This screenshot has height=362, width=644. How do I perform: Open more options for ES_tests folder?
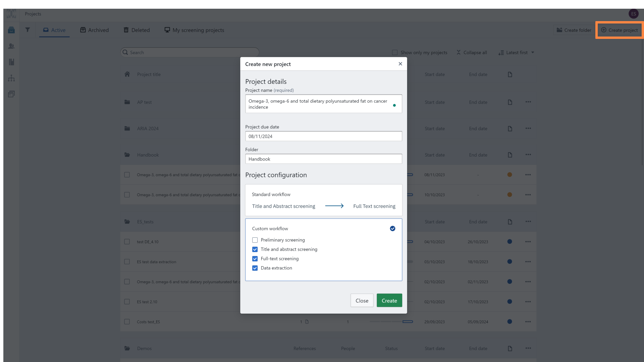528,222
